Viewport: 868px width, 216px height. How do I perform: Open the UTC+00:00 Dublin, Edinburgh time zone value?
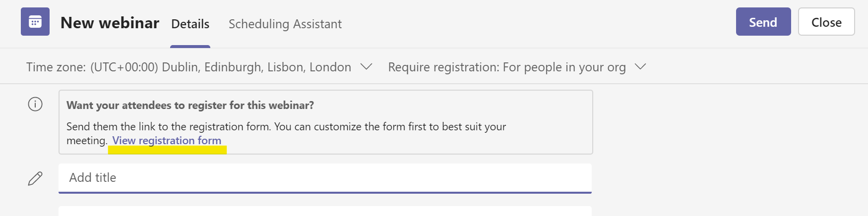point(221,67)
